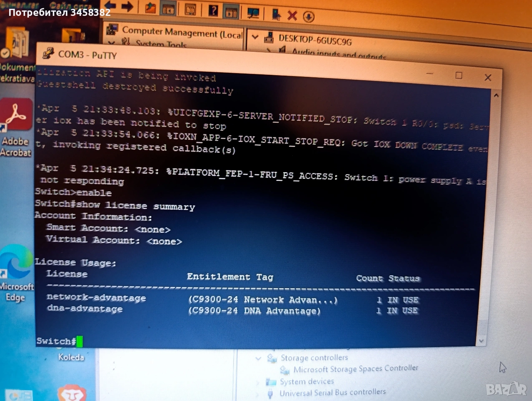The height and width of the screenshot is (401, 532).
Task: Open the PuTTY window system menu icon
Action: point(48,53)
